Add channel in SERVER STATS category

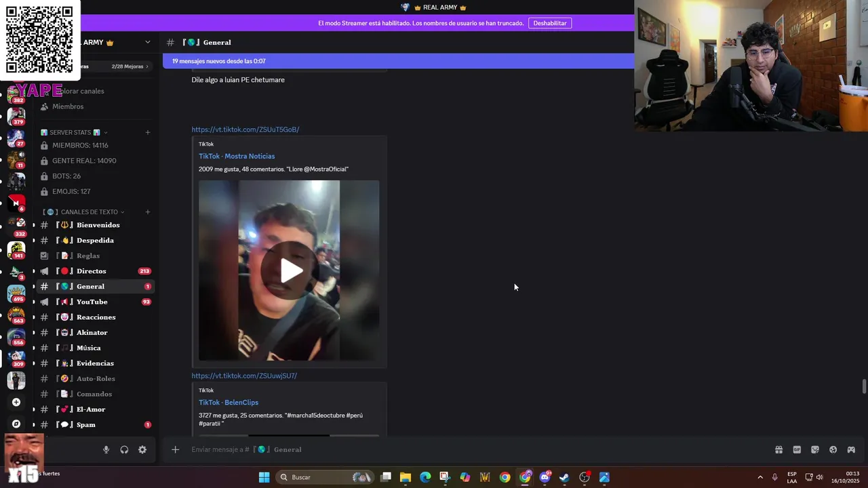pyautogui.click(x=148, y=132)
